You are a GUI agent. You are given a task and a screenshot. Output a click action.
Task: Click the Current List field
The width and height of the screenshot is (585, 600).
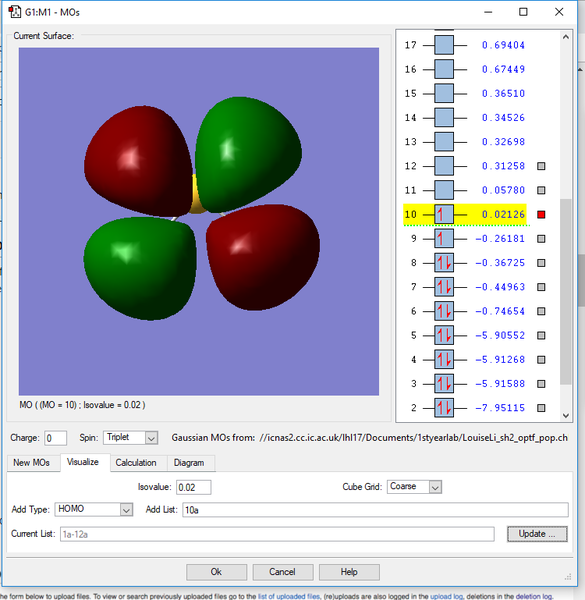(x=277, y=534)
